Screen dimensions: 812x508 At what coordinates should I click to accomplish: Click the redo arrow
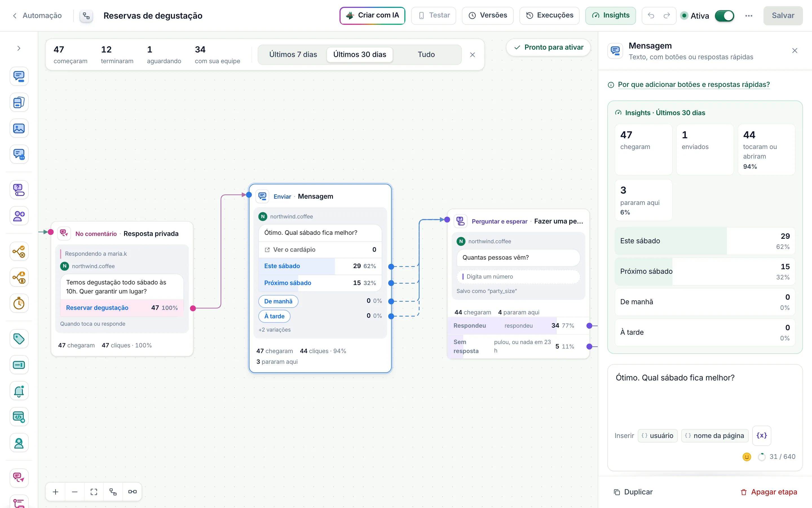[667, 16]
